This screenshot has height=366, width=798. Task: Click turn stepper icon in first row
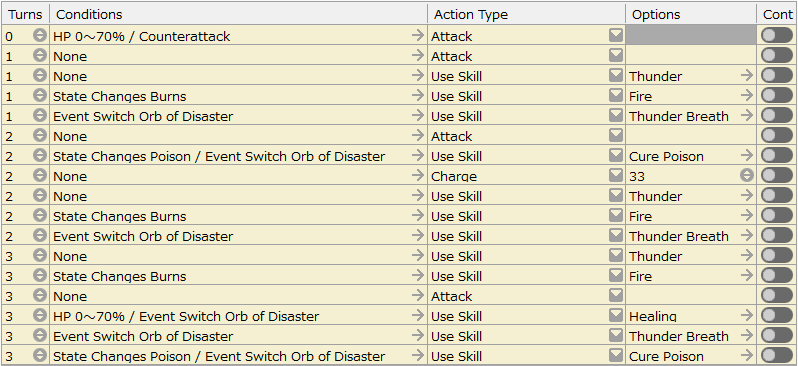(40, 36)
